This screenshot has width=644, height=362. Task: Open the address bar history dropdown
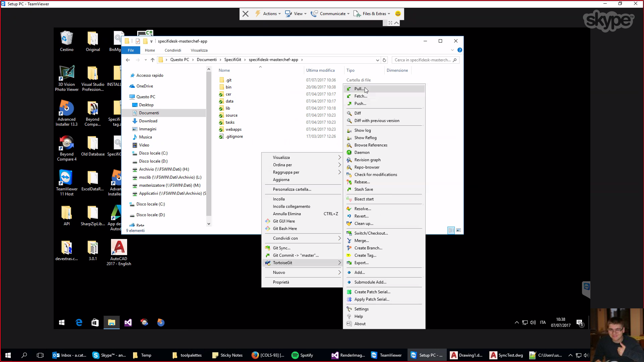tap(377, 60)
